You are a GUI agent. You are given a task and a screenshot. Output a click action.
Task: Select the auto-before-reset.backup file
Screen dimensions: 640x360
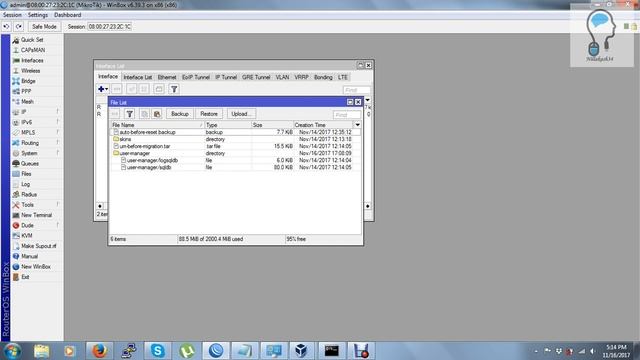[235, 132]
